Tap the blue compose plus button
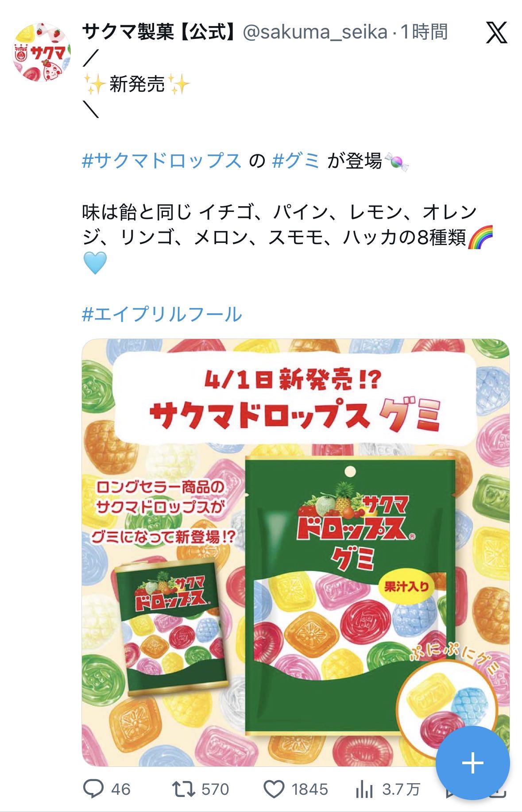 pyautogui.click(x=472, y=763)
